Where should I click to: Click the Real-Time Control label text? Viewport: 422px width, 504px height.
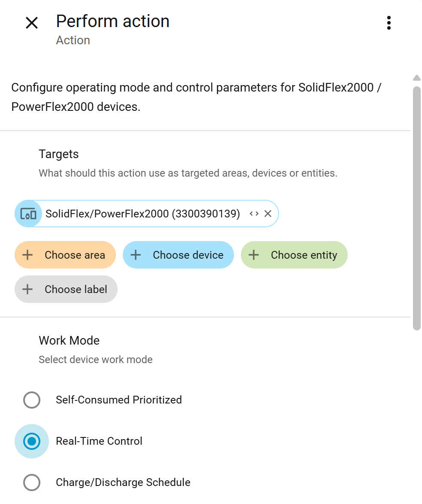(x=99, y=441)
